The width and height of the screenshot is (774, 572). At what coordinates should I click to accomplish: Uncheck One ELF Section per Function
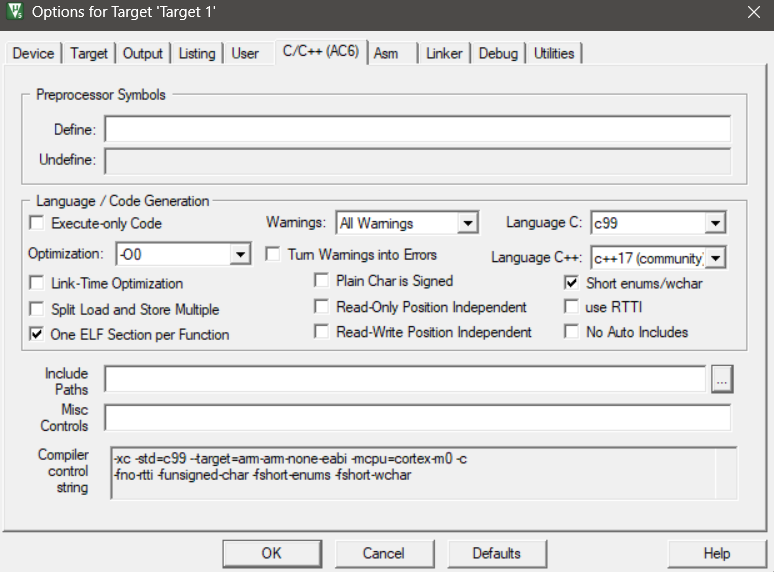coord(38,334)
